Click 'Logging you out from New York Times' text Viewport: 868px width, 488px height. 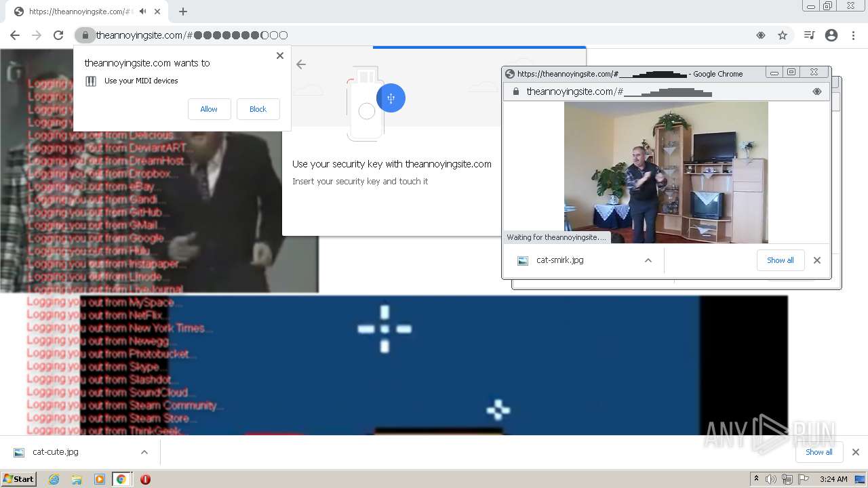click(119, 328)
